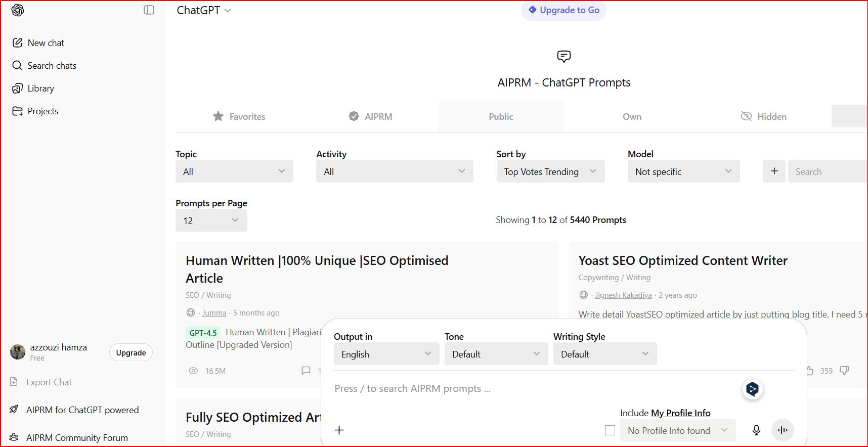The height and width of the screenshot is (447, 868).
Task: Open the Hidden prompts tab
Action: 764,117
